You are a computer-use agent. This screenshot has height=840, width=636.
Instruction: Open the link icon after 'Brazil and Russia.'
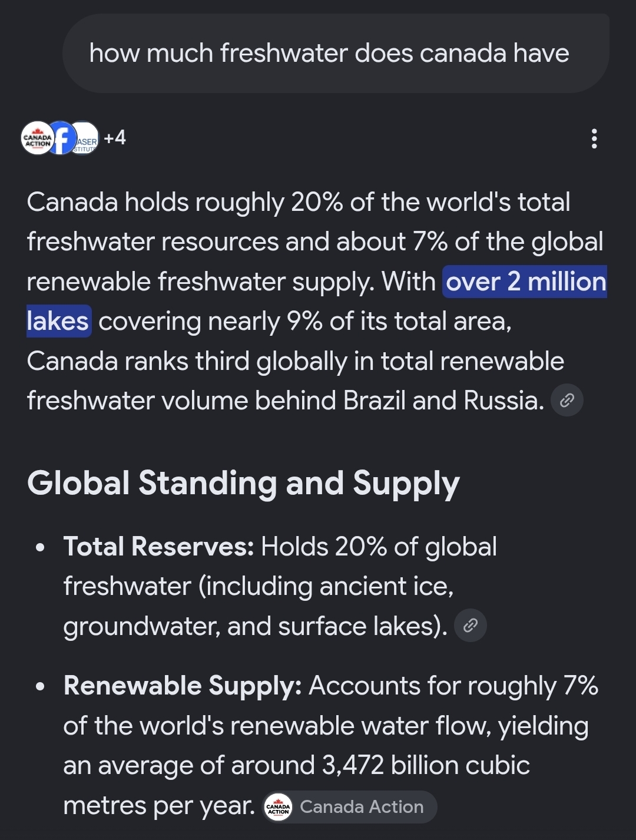click(567, 401)
